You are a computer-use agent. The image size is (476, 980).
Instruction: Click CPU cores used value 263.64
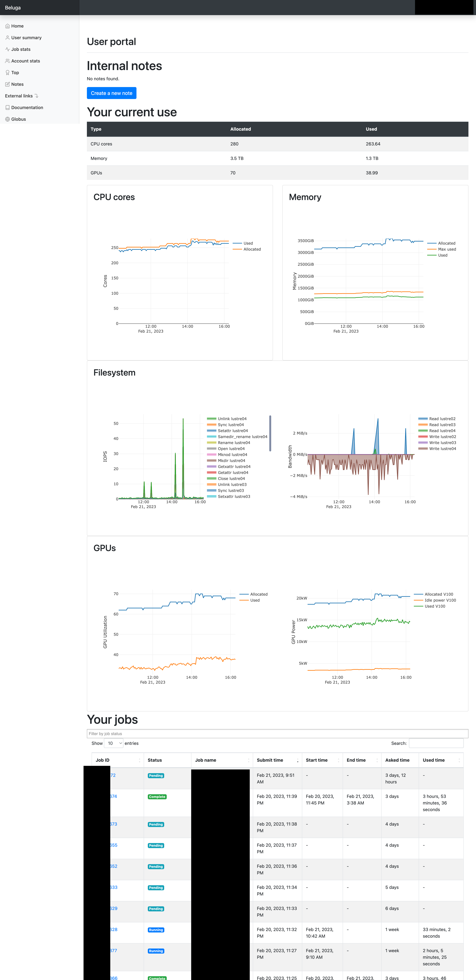pos(373,144)
